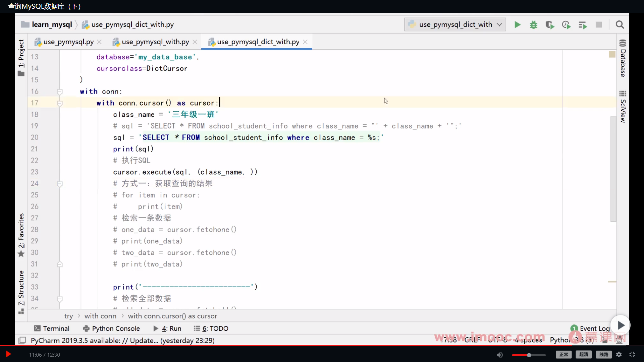Play the video with bottom-left play button
The image size is (644, 362).
point(8,354)
